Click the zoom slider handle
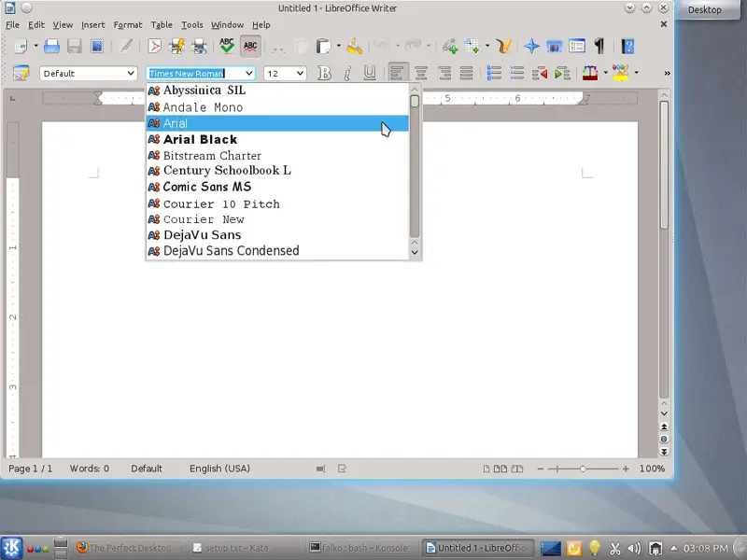Screen dimensions: 747x560 tap(583, 469)
